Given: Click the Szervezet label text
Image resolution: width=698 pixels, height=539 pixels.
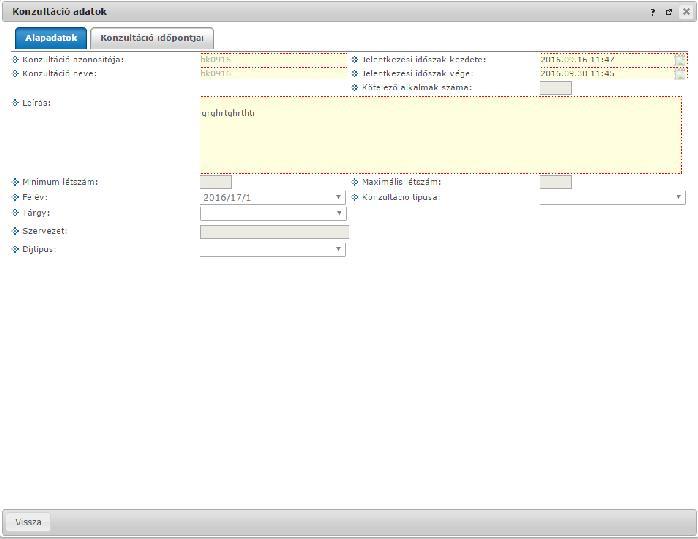Looking at the screenshot, I should pyautogui.click(x=45, y=231).
